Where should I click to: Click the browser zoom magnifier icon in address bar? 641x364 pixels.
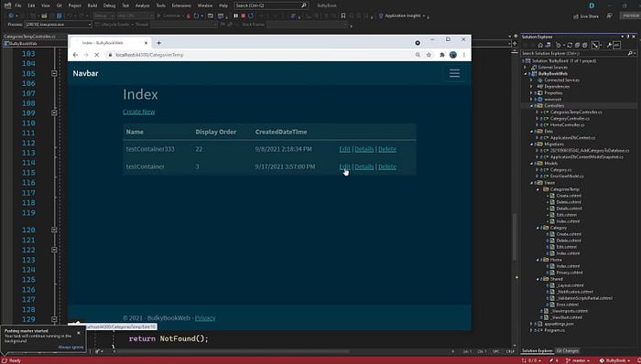click(418, 55)
